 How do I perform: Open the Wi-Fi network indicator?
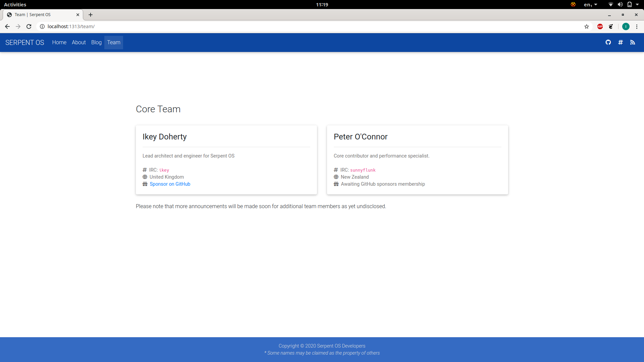pos(611,4)
